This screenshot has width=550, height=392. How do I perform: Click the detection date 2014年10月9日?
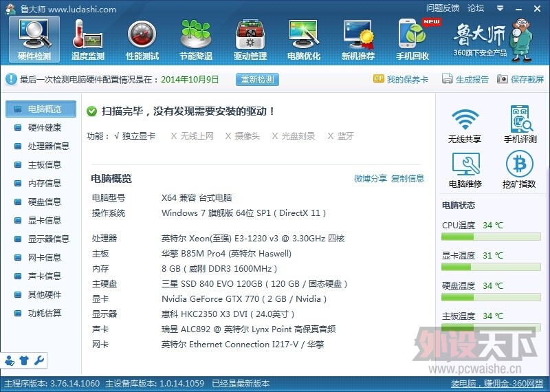click(x=190, y=79)
